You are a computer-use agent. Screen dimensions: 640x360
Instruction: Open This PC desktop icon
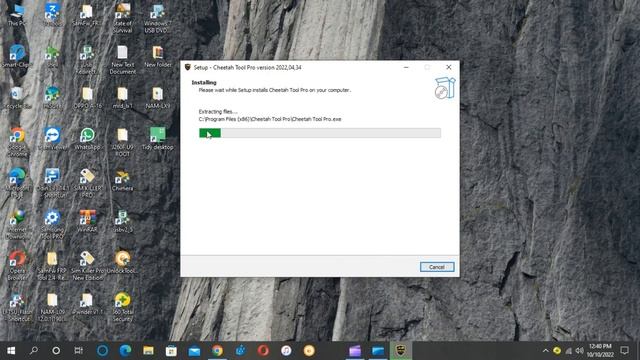[17, 16]
